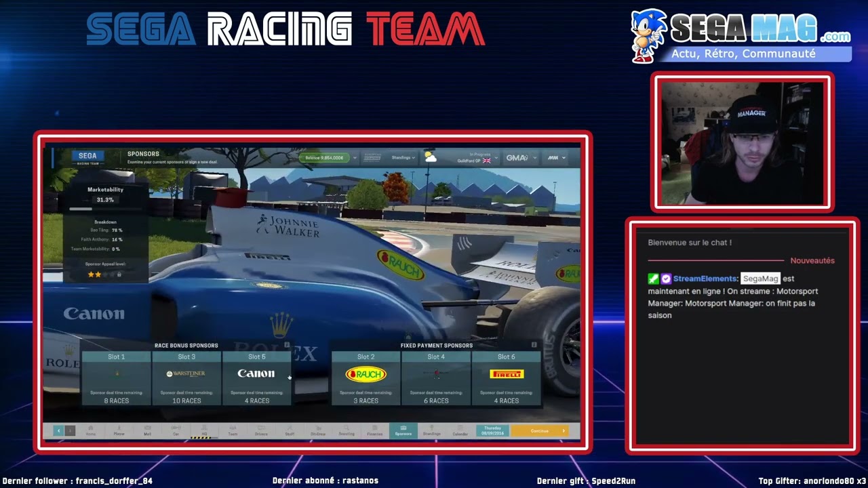Select sponsor Slot 4 with 6 races
The image size is (868, 488).
pyautogui.click(x=436, y=378)
